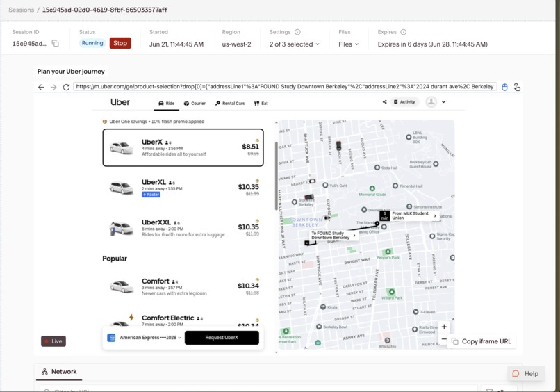Zoom in on the map with plus
The width and height of the screenshot is (560, 392).
pyautogui.click(x=444, y=327)
